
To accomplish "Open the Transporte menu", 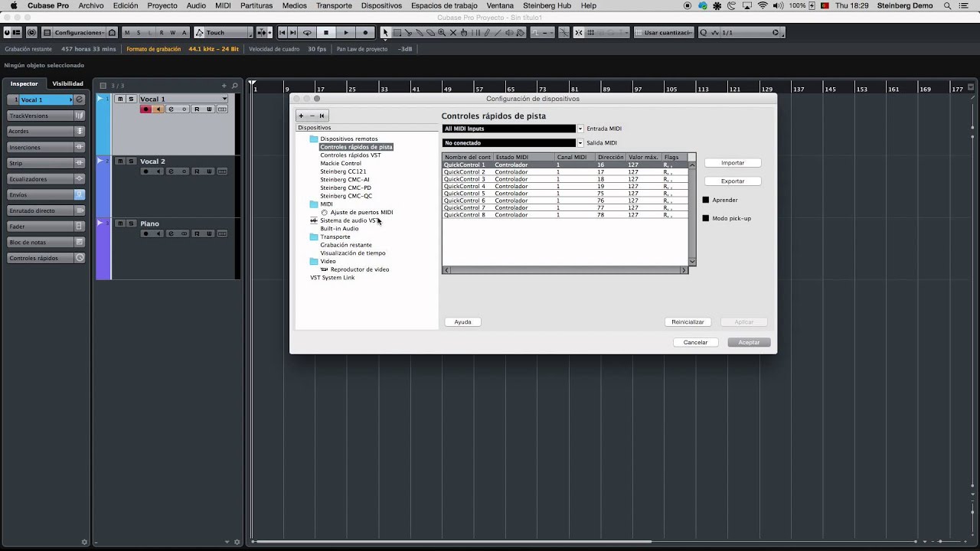I will [x=334, y=5].
